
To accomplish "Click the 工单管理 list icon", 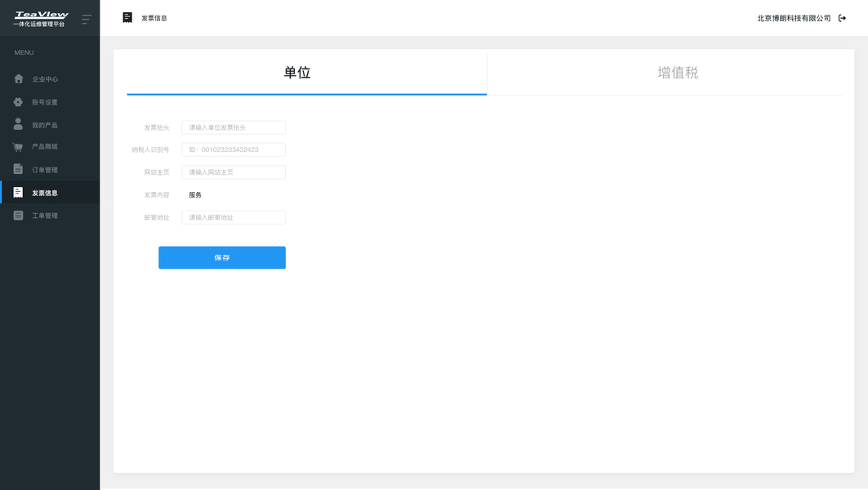I will [x=18, y=216].
